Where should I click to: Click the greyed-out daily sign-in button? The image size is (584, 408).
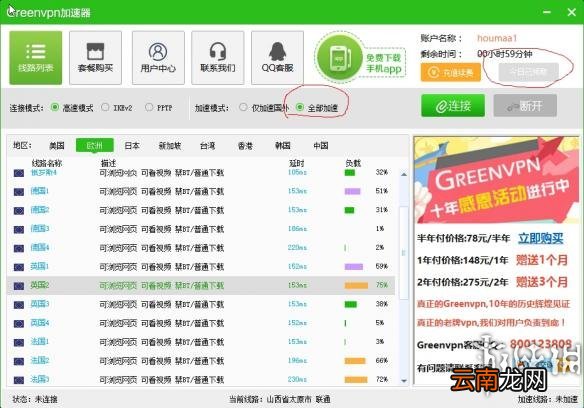[529, 72]
